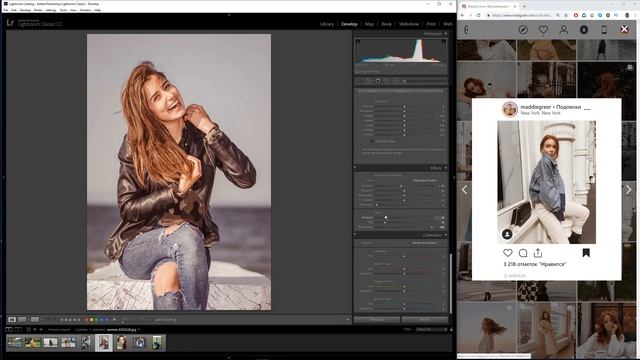Select the Radial Filter tool
The height and width of the screenshot is (360, 640).
click(395, 81)
